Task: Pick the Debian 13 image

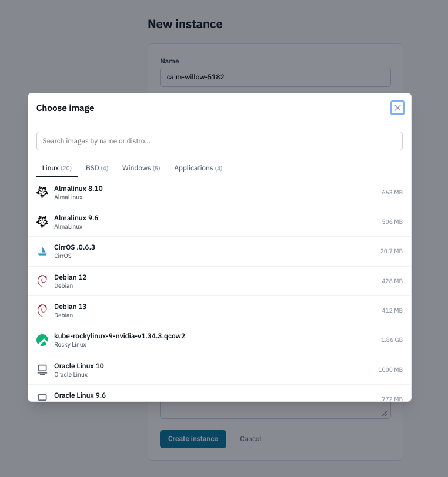Action: (x=219, y=311)
